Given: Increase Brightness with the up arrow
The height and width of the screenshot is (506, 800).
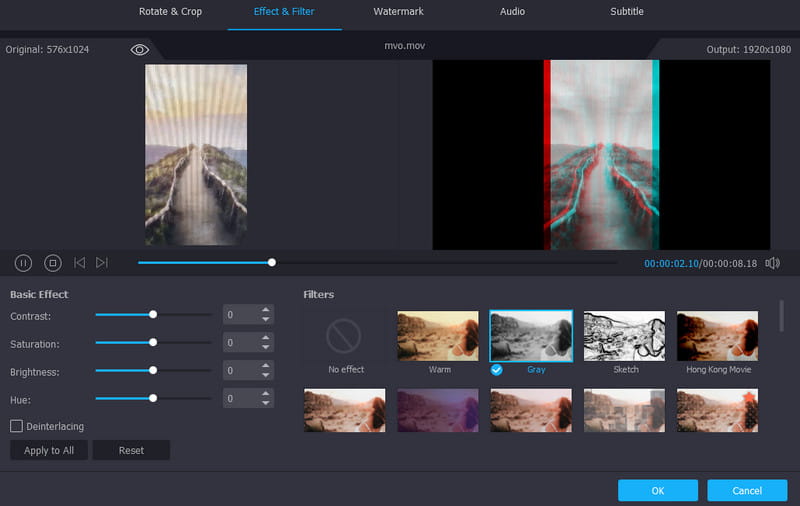Looking at the screenshot, I should pyautogui.click(x=265, y=366).
